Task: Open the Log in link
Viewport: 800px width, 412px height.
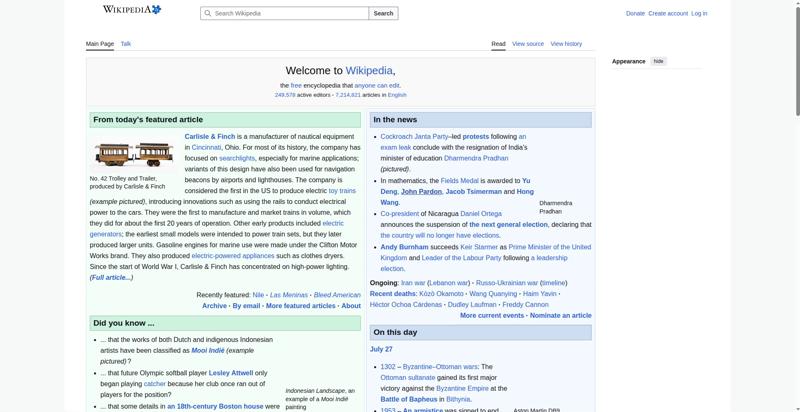Action: (x=699, y=14)
